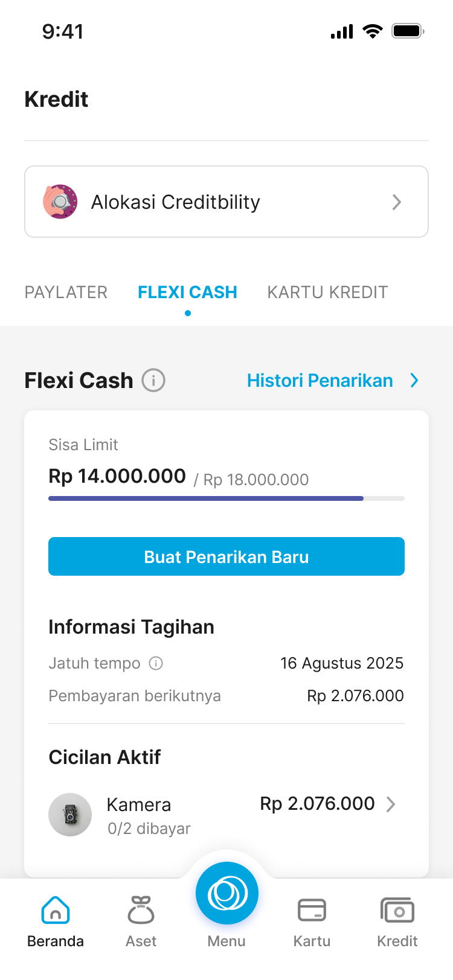Click the chevron next to Histori Penarikan
Screen dimensions: 453x980
414,381
